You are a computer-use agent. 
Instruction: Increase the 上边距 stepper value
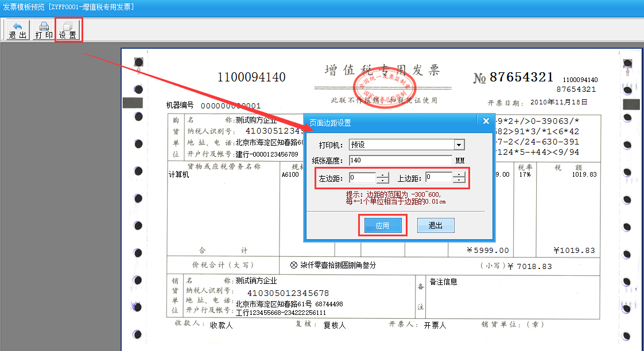pos(459,175)
